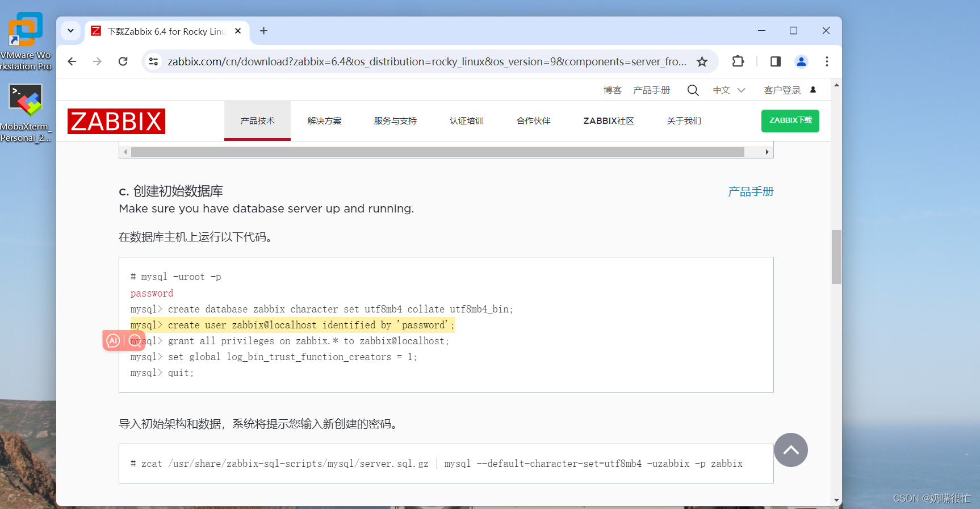The width and height of the screenshot is (980, 509).
Task: Click the page vertical scrollbar thumb
Action: click(836, 257)
